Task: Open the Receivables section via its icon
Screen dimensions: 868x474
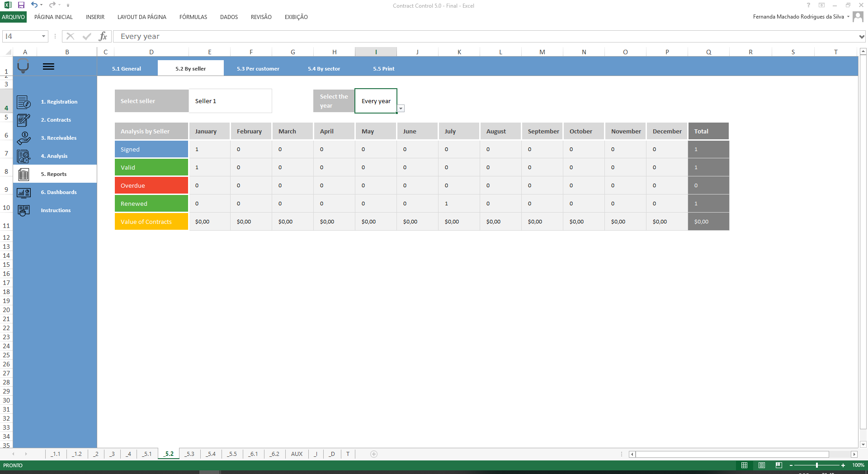Action: [24, 137]
